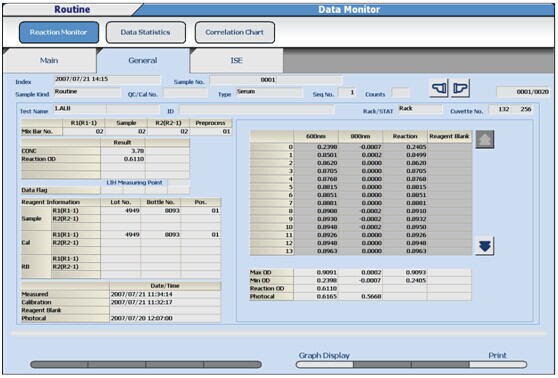Click the CONC result value 3.78
The image size is (558, 378).
(123, 151)
